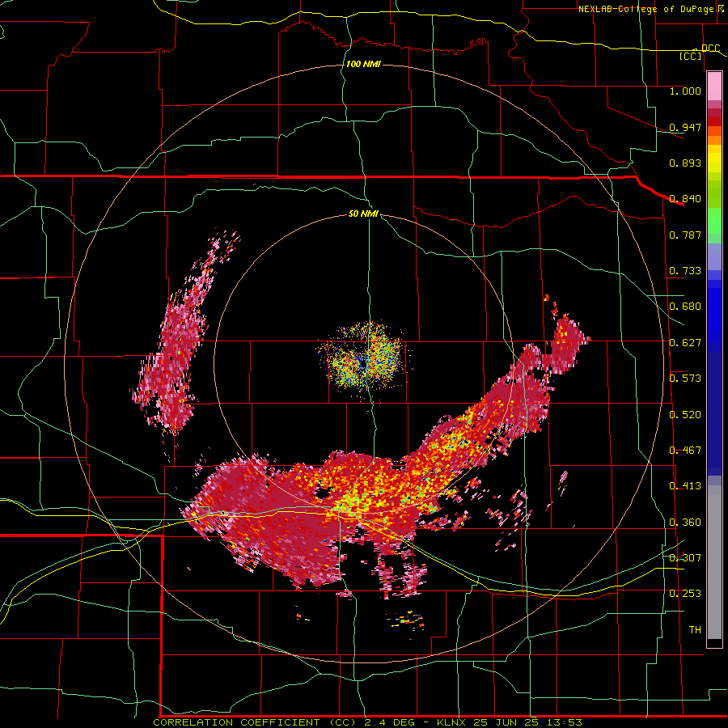The height and width of the screenshot is (728, 728).
Task: Select the 0.840 legend value
Action: [685, 199]
